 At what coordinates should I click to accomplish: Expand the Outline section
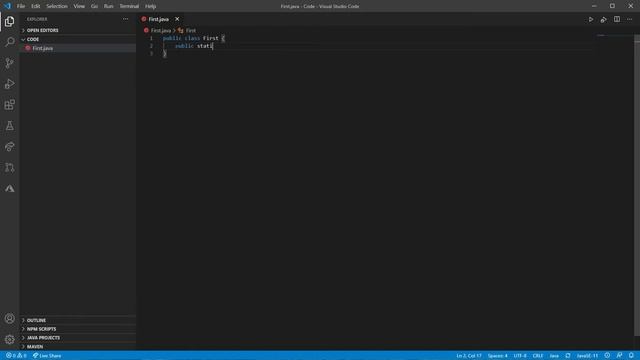[x=78, y=320]
